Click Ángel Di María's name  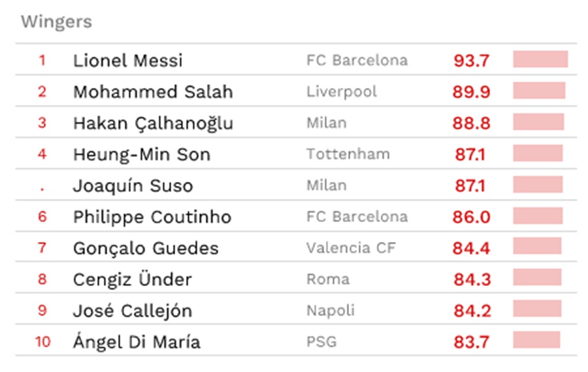(x=137, y=341)
